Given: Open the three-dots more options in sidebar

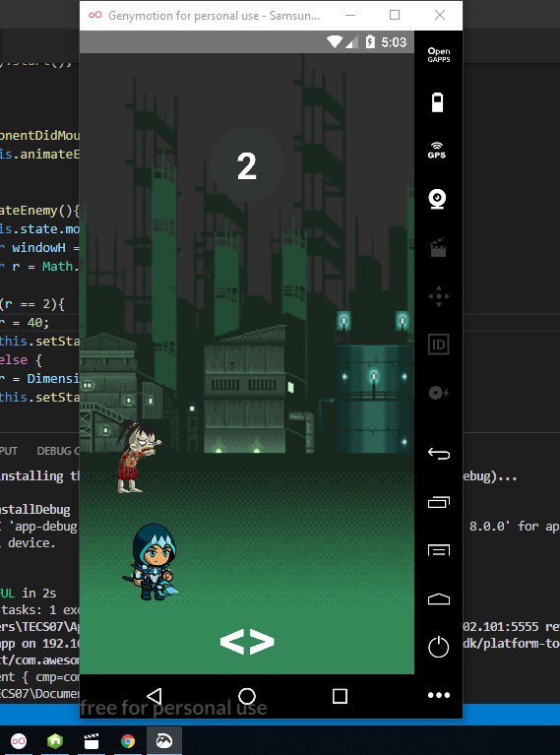Looking at the screenshot, I should (x=439, y=695).
